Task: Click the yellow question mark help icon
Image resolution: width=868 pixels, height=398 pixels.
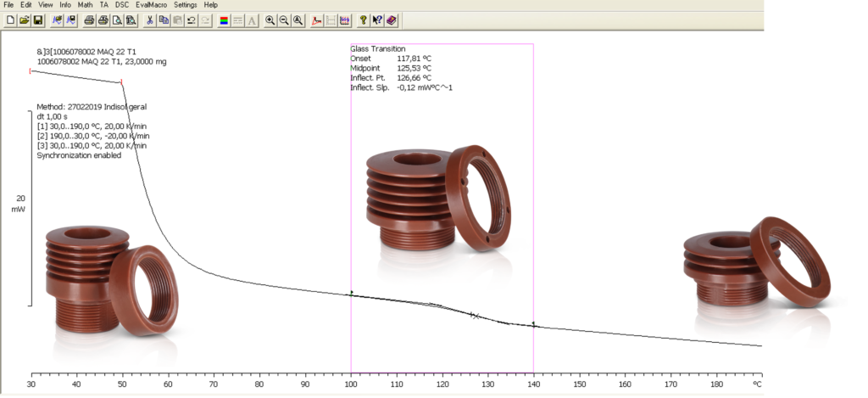Action: [363, 20]
